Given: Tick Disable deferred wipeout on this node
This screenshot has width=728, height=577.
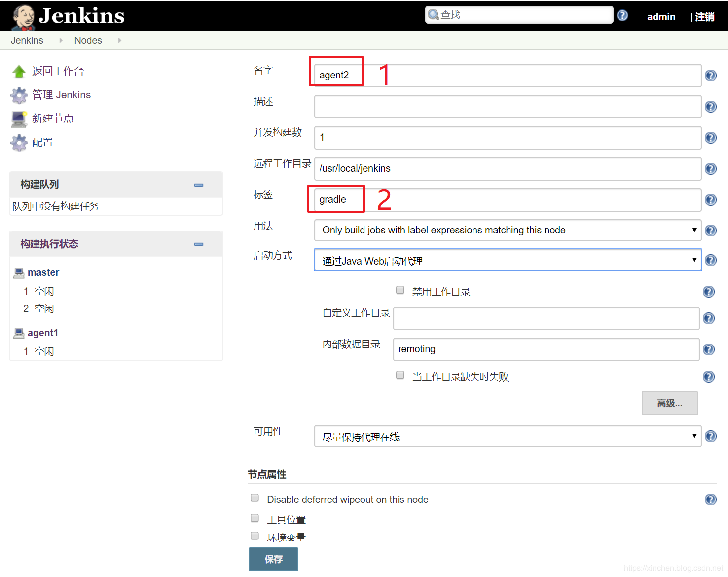Looking at the screenshot, I should [255, 498].
